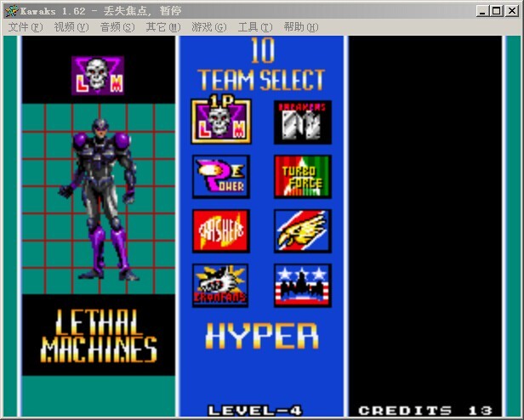Image resolution: width=524 pixels, height=420 pixels.
Task: Open the 文件(F) menu
Action: click(26, 27)
